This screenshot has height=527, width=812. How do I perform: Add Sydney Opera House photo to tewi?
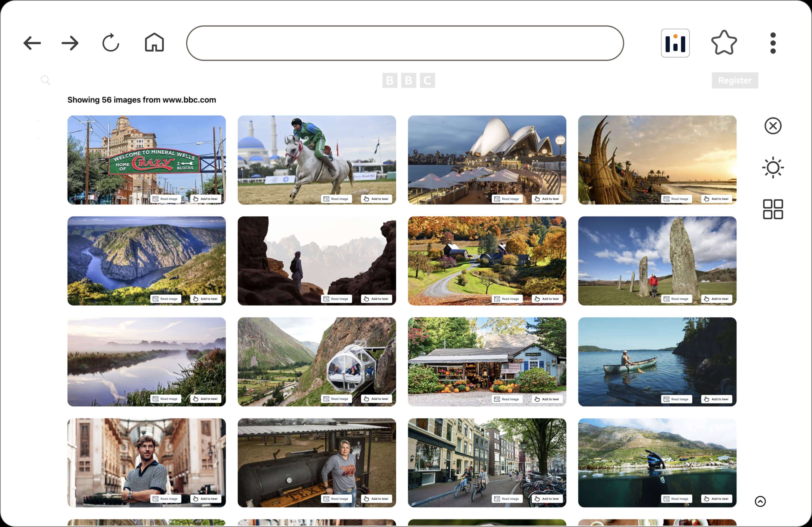pos(547,199)
